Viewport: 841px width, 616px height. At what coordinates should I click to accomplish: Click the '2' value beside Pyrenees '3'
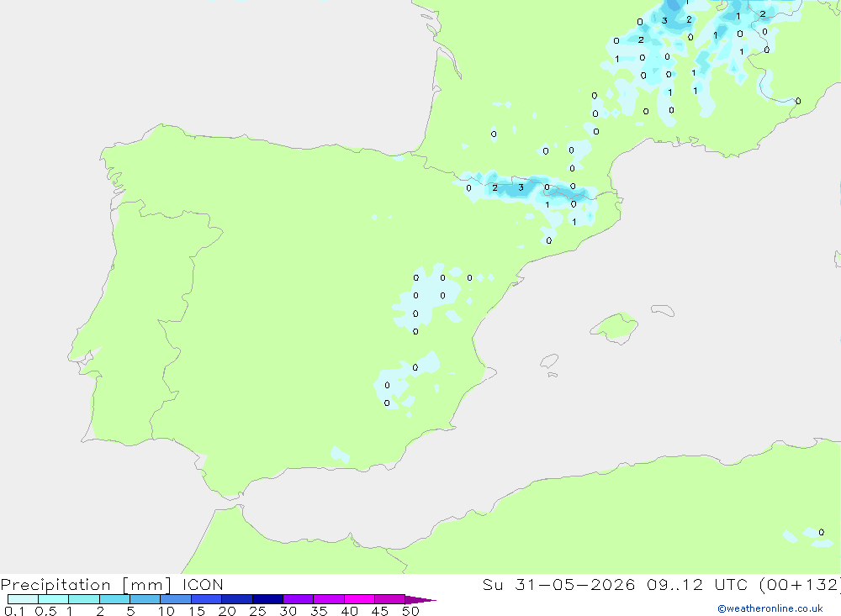[495, 187]
